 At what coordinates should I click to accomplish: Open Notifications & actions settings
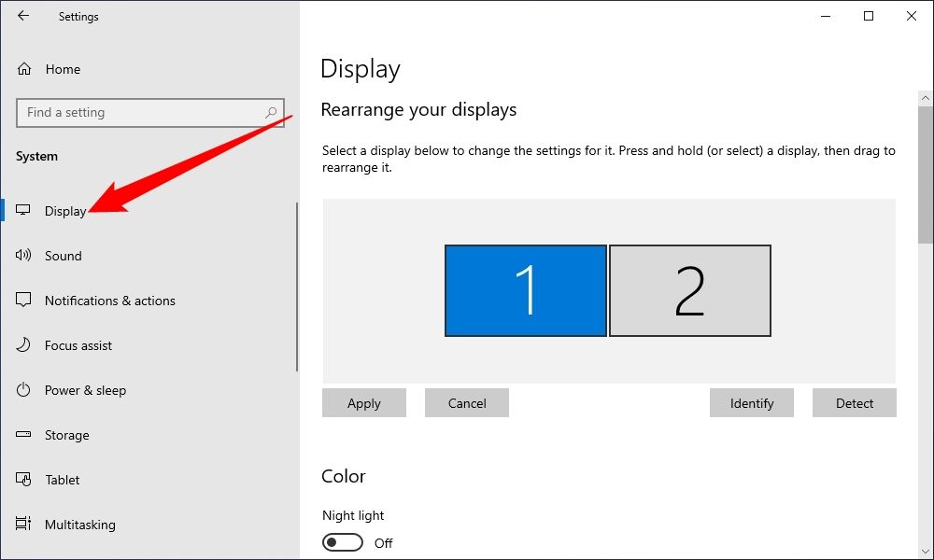pyautogui.click(x=109, y=301)
